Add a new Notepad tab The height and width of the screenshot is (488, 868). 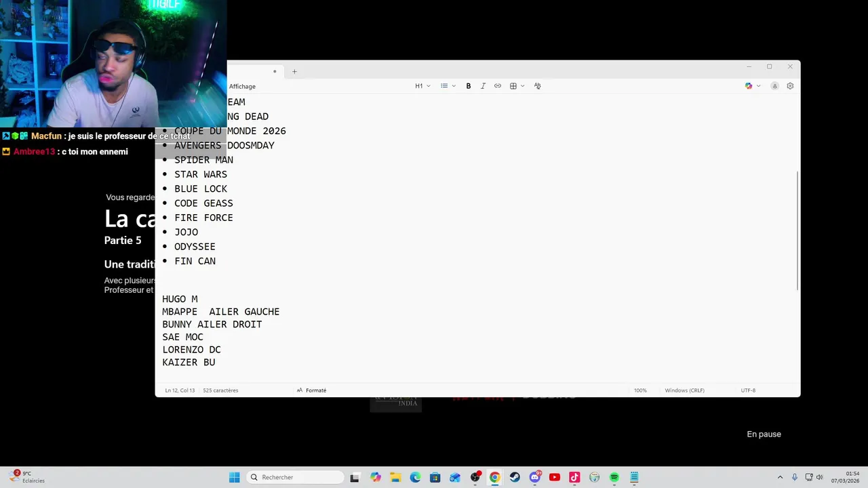pos(294,71)
